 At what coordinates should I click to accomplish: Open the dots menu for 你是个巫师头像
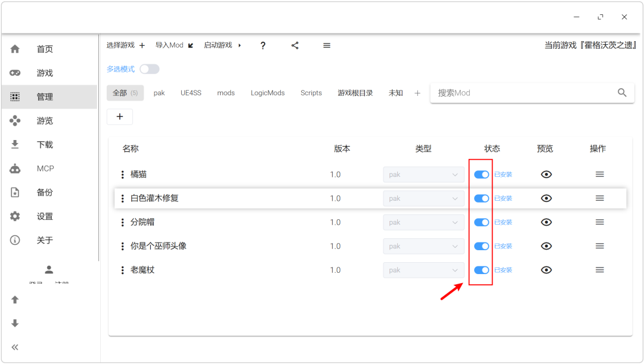click(x=122, y=246)
